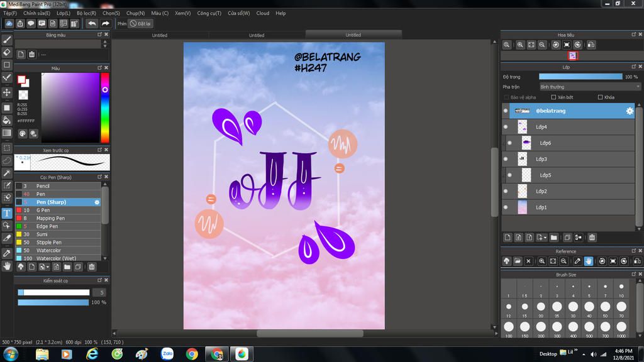Select the Brush tool in the left toolbar

[7, 40]
